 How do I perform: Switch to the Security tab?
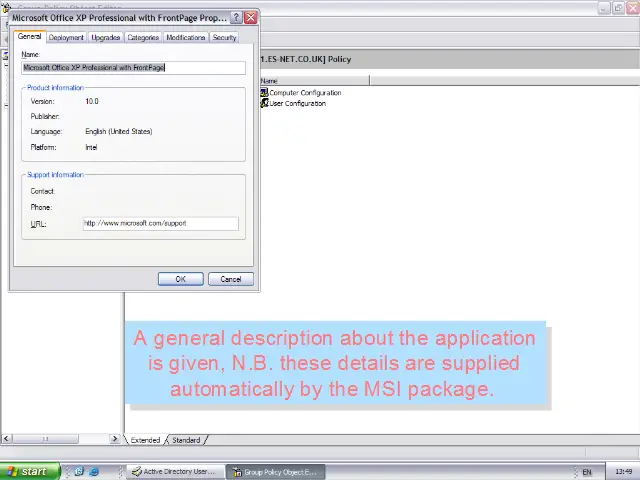[224, 38]
